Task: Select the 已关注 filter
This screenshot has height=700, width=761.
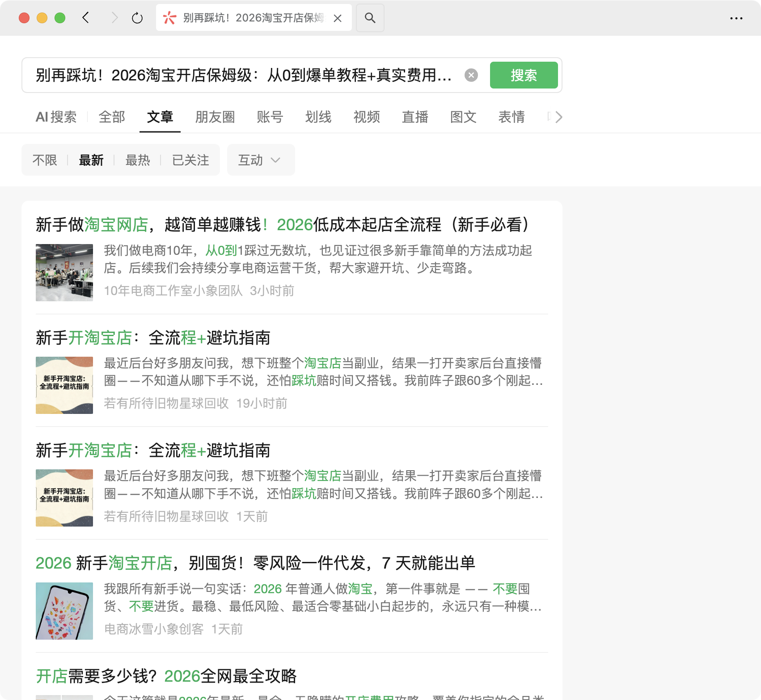Action: [190, 160]
